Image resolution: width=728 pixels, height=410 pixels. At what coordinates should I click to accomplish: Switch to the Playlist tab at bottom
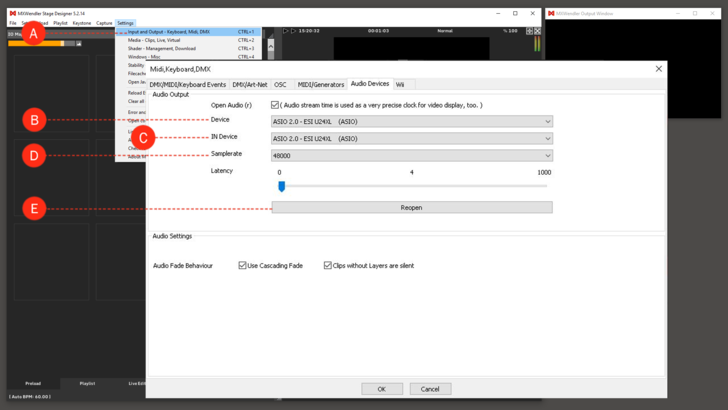tap(87, 384)
